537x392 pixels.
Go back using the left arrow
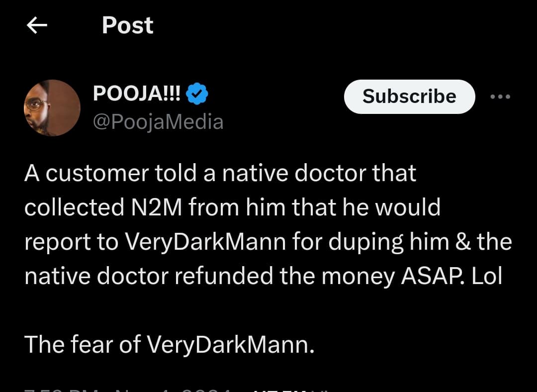[37, 25]
